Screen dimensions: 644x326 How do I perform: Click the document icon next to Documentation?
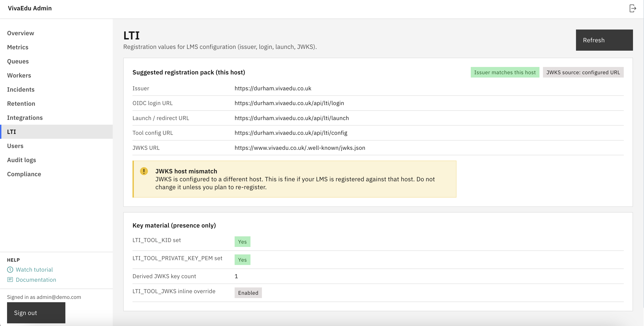[x=10, y=280]
